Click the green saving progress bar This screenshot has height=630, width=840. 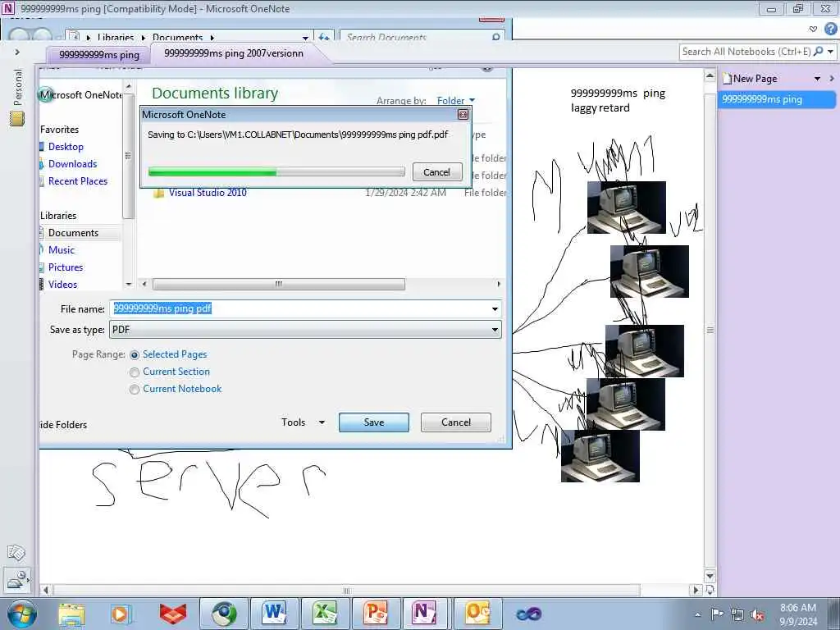276,172
